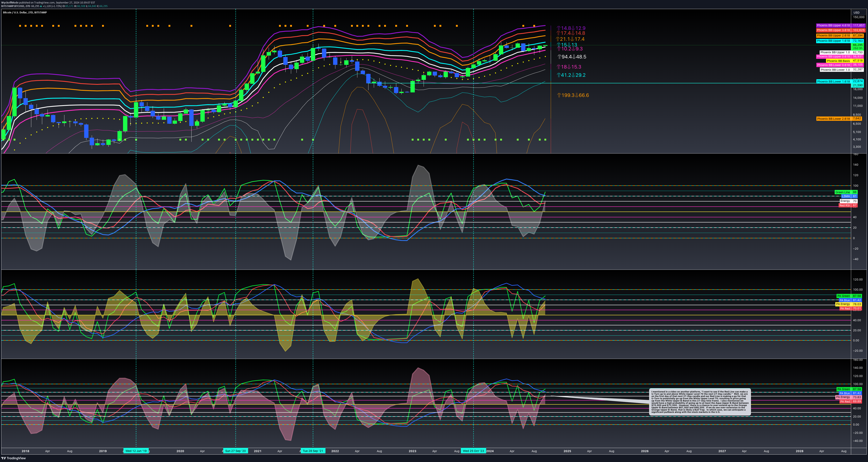The height and width of the screenshot is (462, 868).
Task: Click the Red RSI 67 indicator label
Action: coord(848,205)
